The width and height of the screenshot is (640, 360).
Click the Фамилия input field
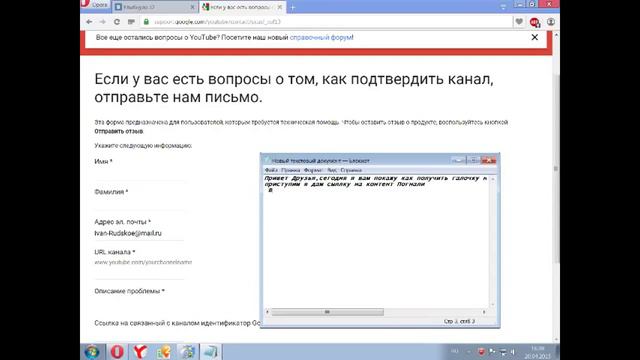click(x=141, y=204)
